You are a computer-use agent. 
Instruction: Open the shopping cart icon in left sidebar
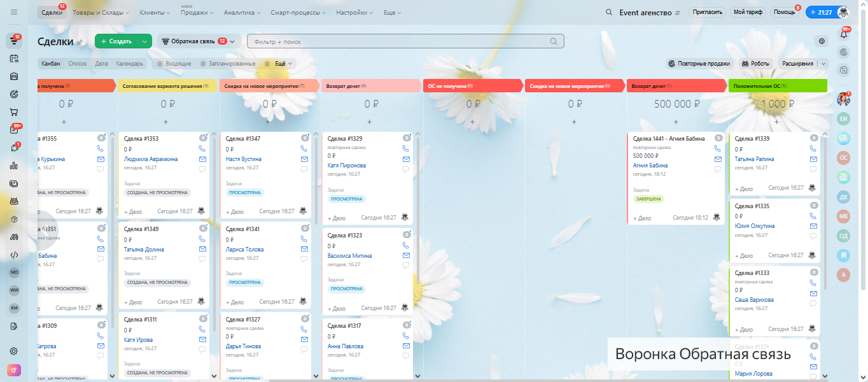14,112
